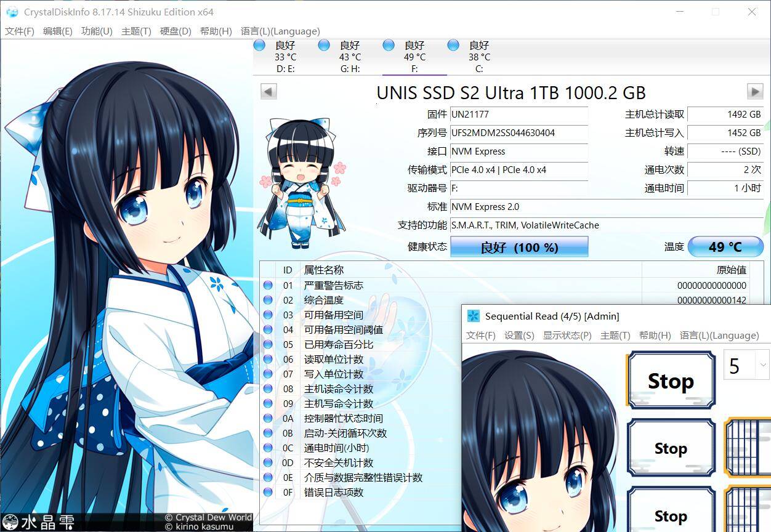Select the 不安全关机计数 attribute row
The height and width of the screenshot is (532, 771).
tap(361, 462)
